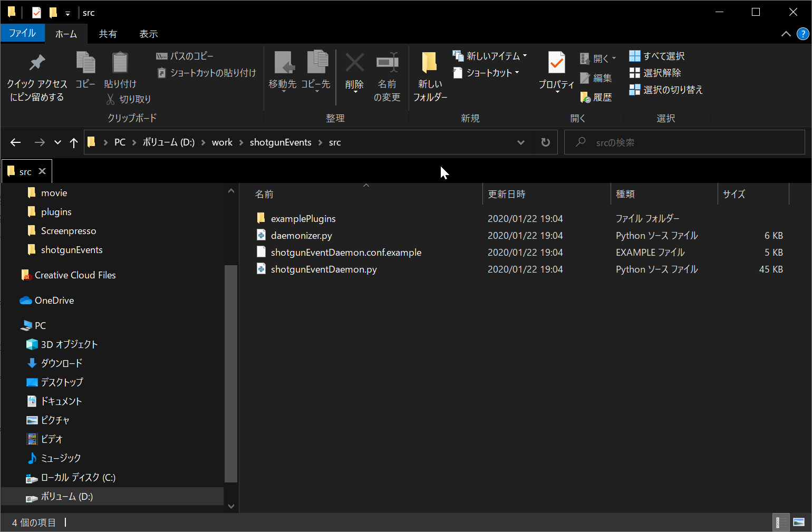Select the examplePlugins folder
The width and height of the screenshot is (812, 532).
(303, 218)
